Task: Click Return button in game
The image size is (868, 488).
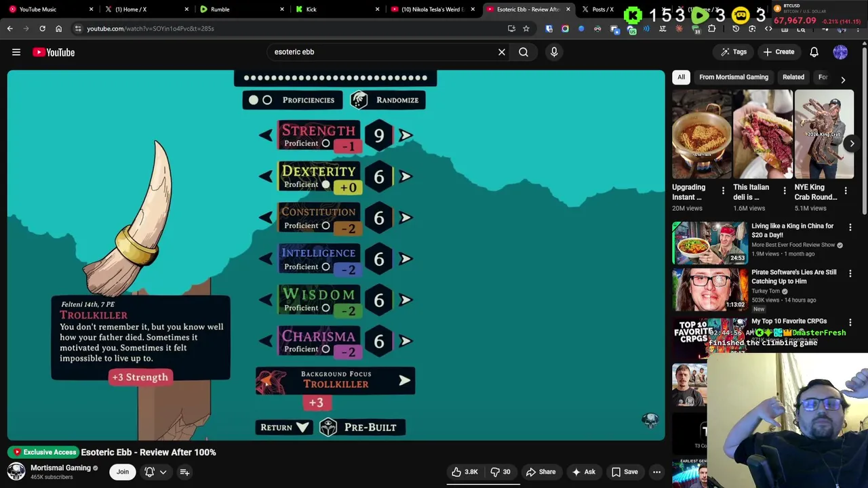Action: click(x=284, y=428)
